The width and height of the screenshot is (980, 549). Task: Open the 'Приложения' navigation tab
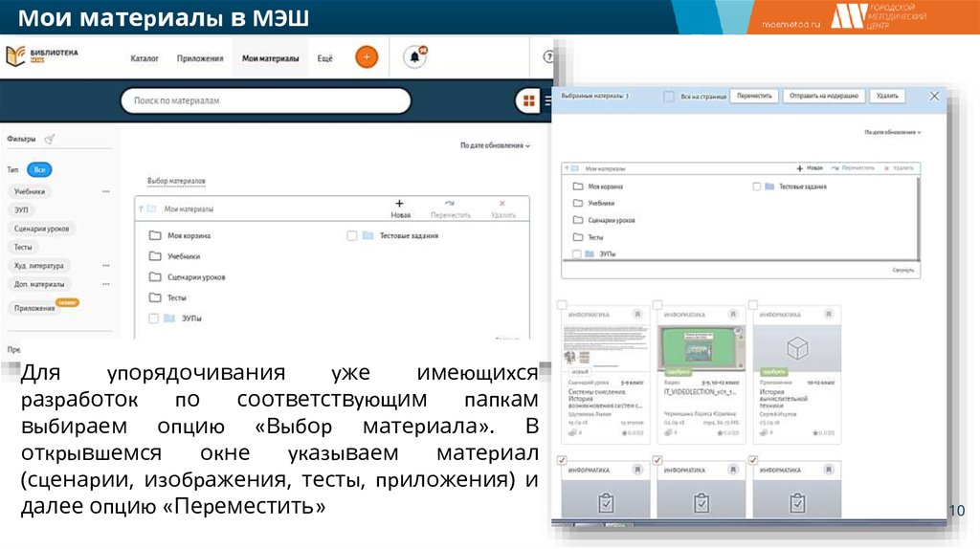pos(200,58)
